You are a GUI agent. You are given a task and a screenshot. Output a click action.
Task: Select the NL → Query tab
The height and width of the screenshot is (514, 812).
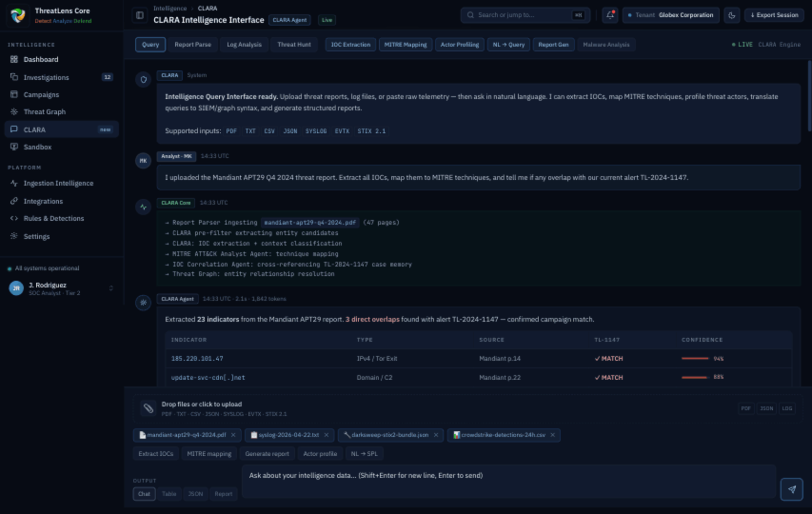(508, 44)
